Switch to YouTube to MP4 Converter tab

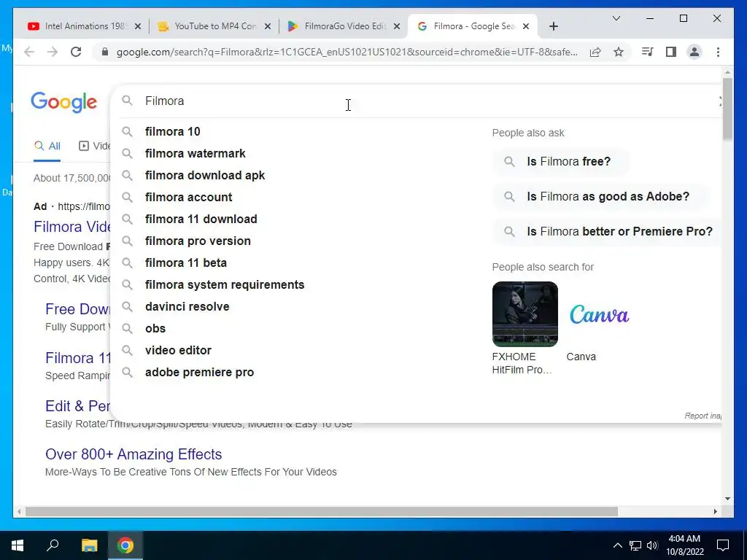click(x=213, y=26)
